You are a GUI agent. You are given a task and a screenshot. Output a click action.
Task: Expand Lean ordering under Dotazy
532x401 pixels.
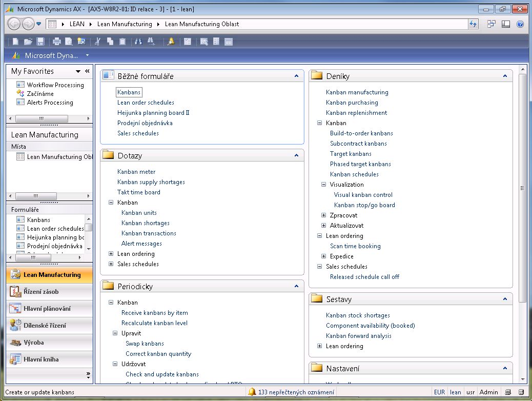pos(111,254)
